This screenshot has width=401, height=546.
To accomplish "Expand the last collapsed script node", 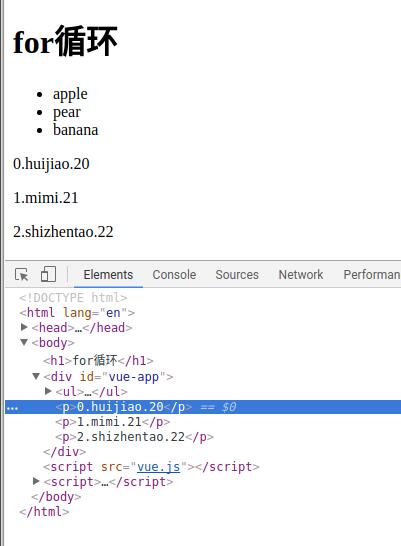I will (36, 481).
